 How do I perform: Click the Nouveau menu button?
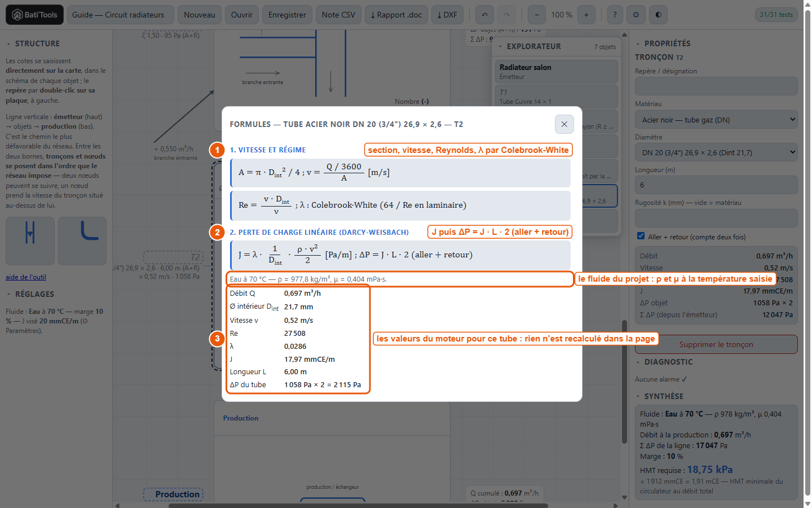tap(200, 15)
